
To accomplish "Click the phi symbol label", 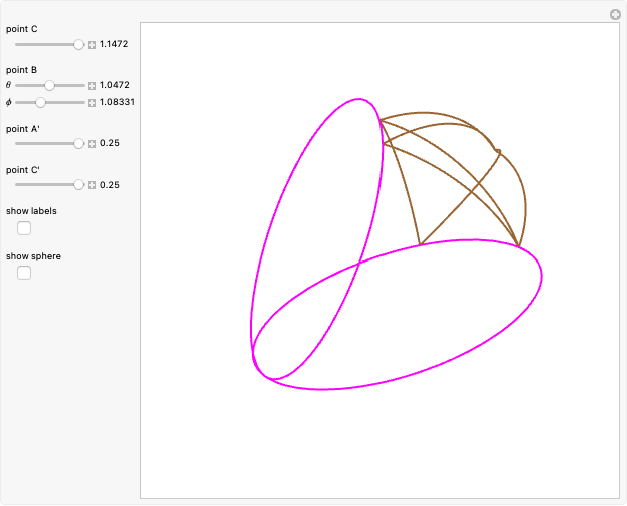I will [8, 102].
